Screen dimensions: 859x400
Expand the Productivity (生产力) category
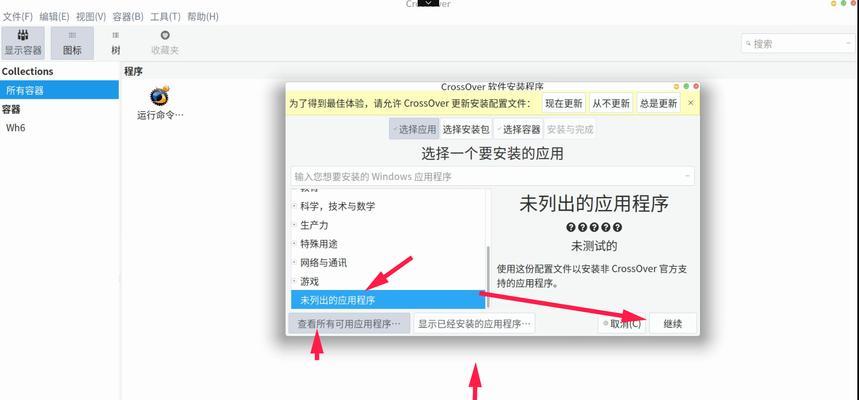(294, 225)
